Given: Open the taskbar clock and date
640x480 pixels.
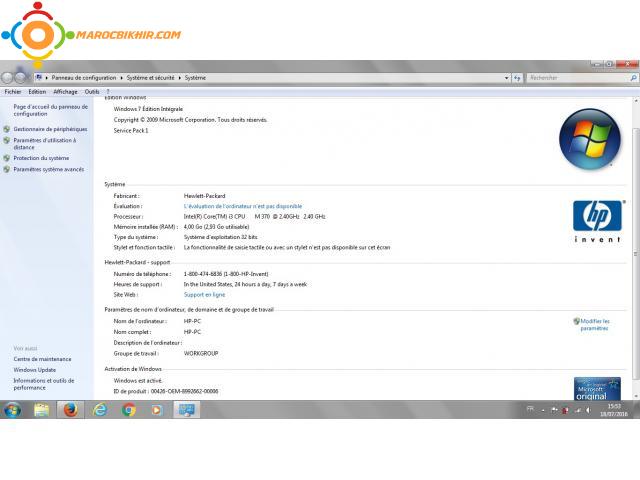Looking at the screenshot, I should pos(613,410).
